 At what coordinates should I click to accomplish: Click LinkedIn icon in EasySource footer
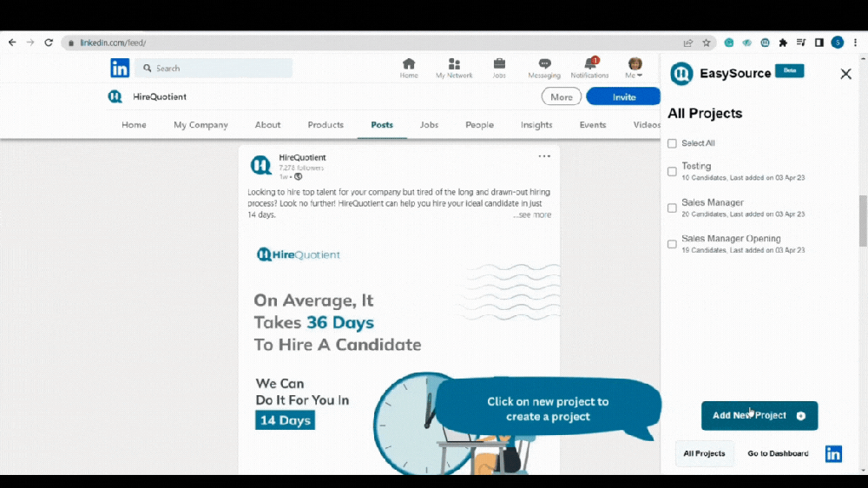pos(833,453)
